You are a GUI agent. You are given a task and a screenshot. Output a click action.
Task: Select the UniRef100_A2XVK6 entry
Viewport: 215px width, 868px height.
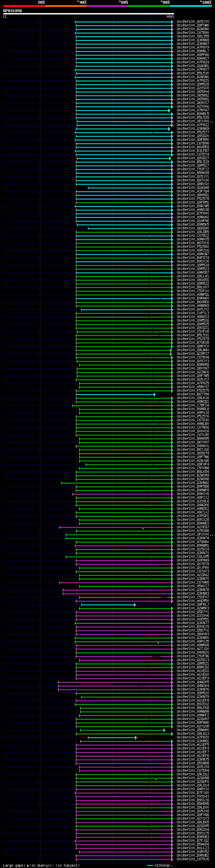click(x=193, y=106)
